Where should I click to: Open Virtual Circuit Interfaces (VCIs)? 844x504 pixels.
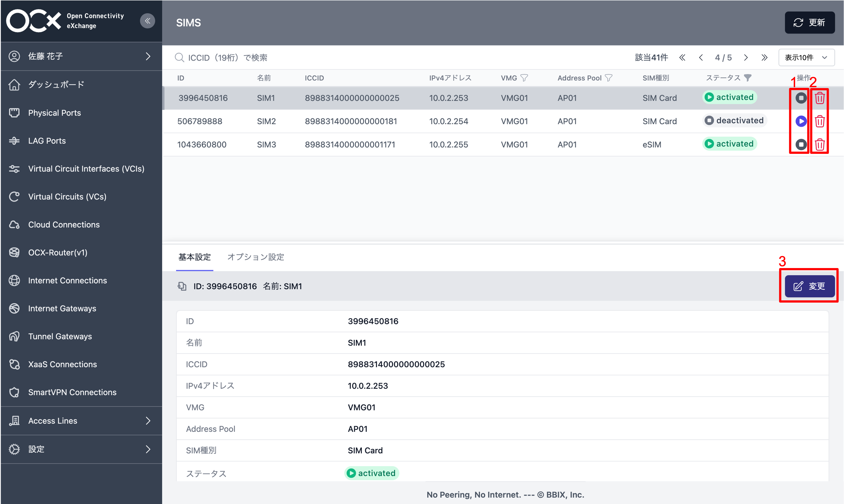(x=86, y=168)
